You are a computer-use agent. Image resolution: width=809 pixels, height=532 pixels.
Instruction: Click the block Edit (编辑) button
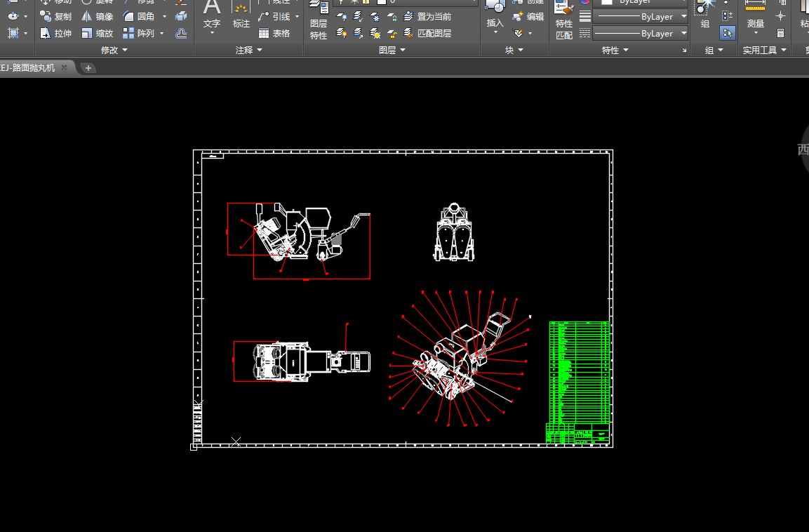[528, 17]
